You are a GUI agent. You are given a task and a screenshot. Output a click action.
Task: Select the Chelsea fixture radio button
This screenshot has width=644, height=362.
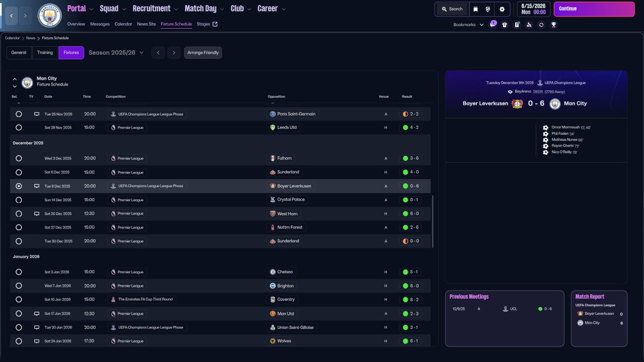[19, 272]
